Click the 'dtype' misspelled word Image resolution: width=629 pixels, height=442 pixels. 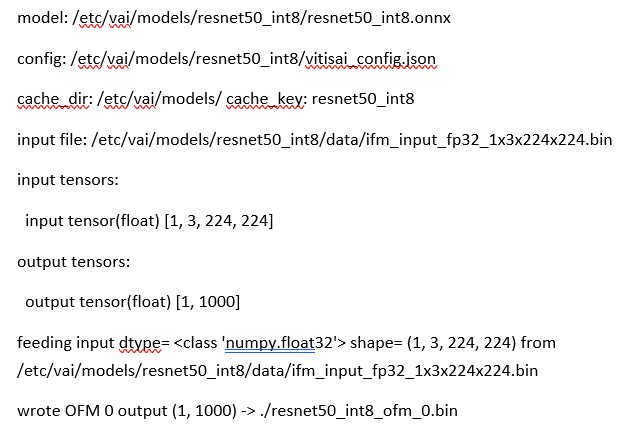pyautogui.click(x=140, y=343)
